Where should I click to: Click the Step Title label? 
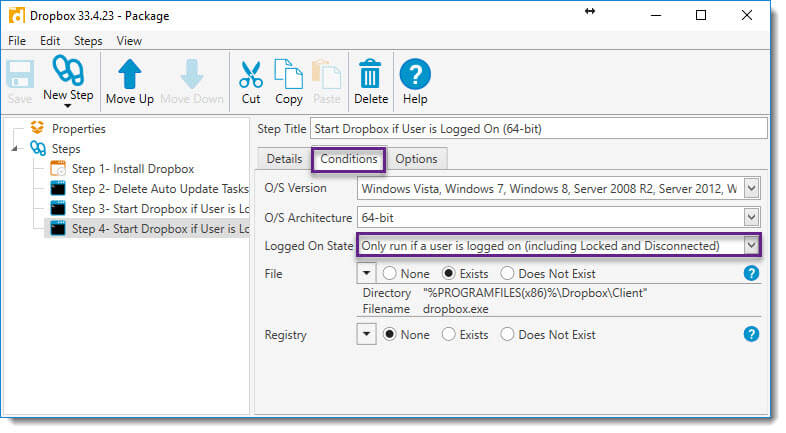(282, 129)
